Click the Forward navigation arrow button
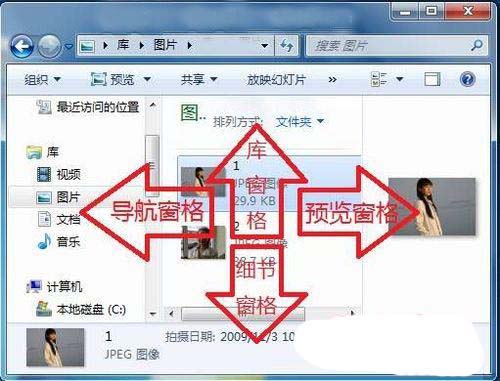500x381 pixels. (49, 46)
